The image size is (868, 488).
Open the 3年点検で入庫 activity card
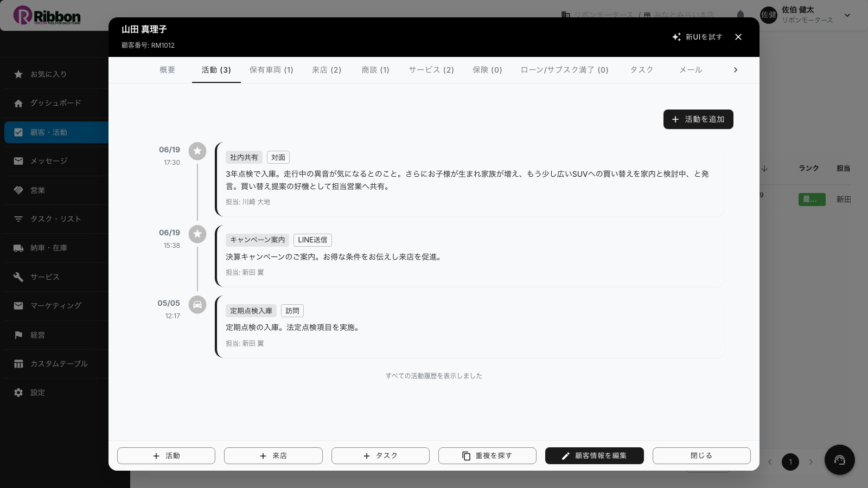click(x=470, y=179)
